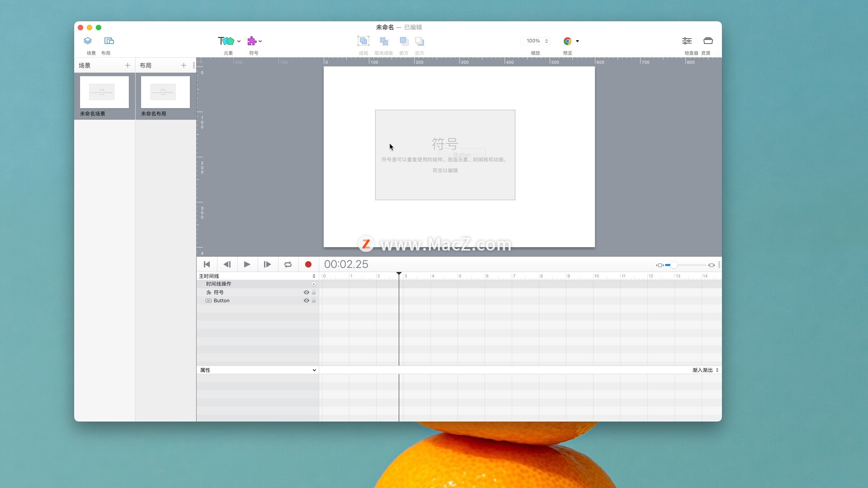Select the 未命名布局 layout thumbnail
Image resolution: width=868 pixels, height=488 pixels.
tap(165, 92)
